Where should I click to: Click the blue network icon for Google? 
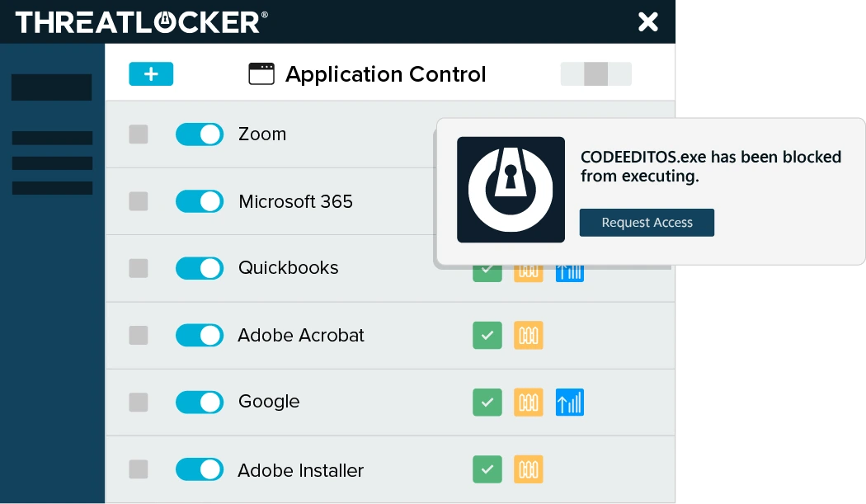coord(570,403)
